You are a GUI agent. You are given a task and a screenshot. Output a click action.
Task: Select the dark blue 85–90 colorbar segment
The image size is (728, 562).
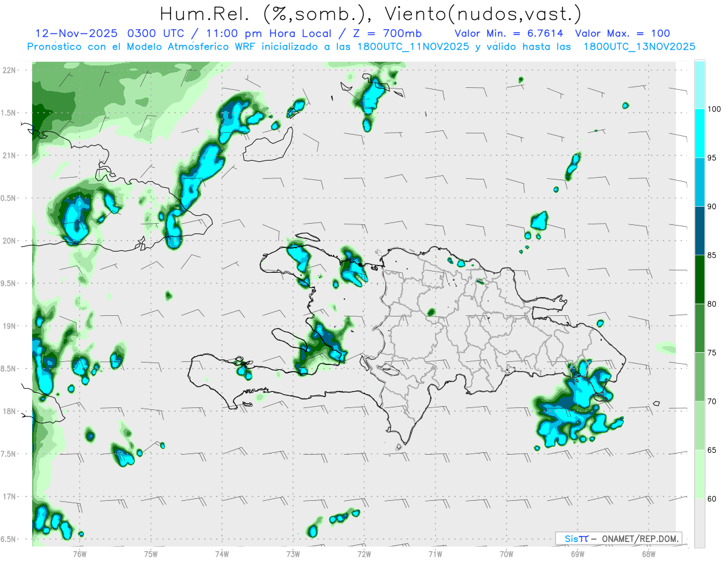tap(699, 231)
